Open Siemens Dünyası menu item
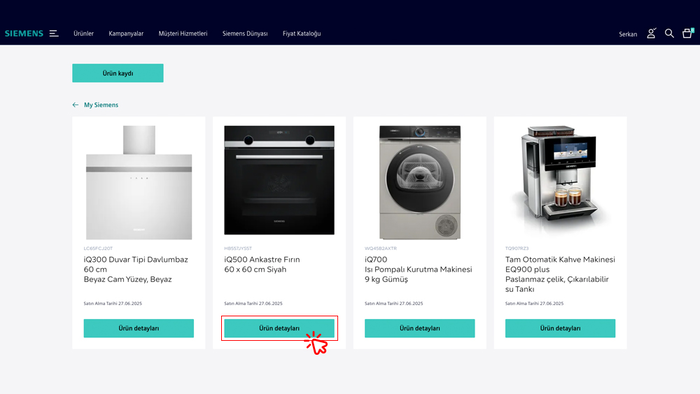 coord(245,33)
